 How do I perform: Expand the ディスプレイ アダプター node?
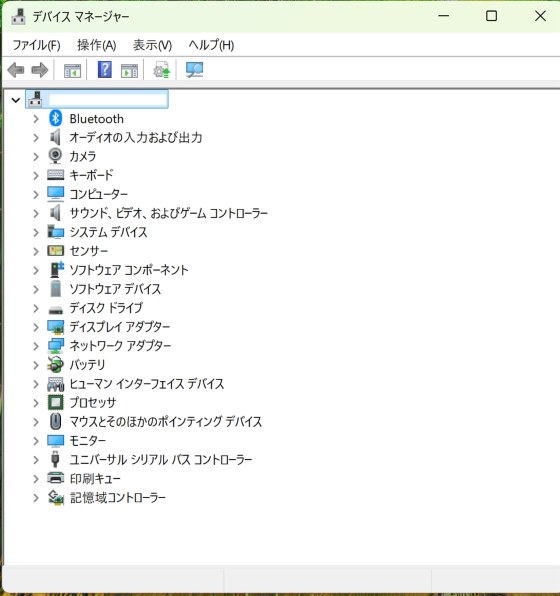[36, 327]
